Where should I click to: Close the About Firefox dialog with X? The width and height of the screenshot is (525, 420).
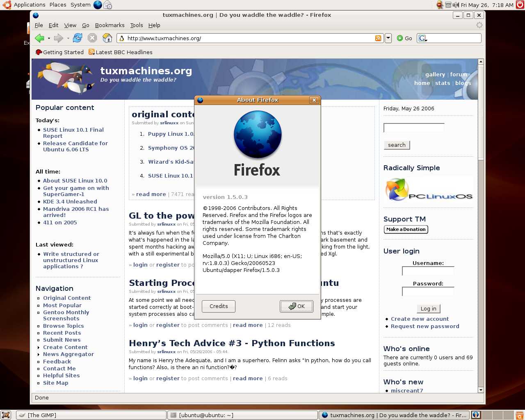[x=314, y=100]
